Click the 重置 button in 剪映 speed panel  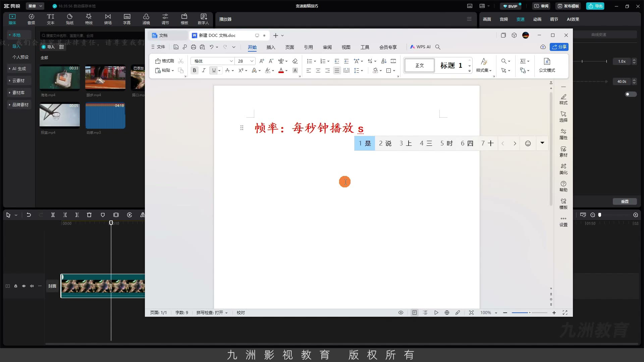(x=625, y=201)
